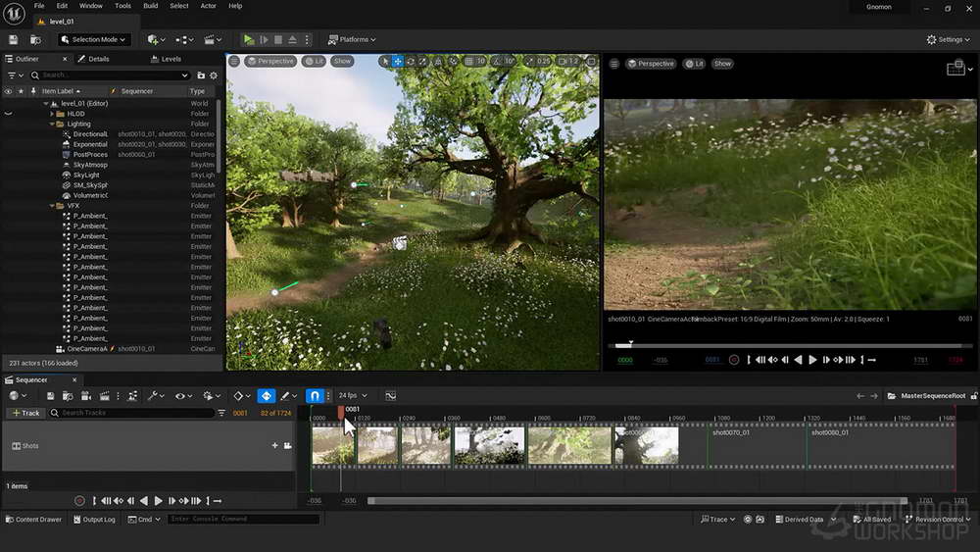Open the Actor menu
Screen dimensions: 980x552
[208, 6]
